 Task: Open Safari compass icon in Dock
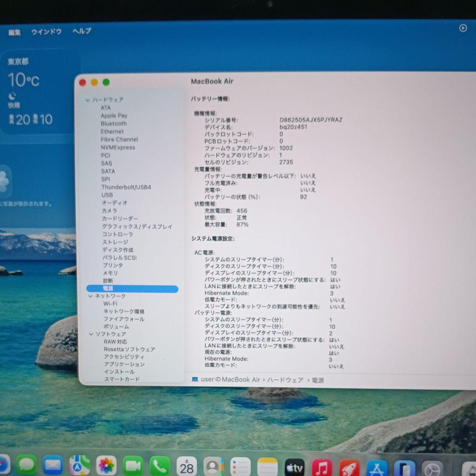click(x=4, y=464)
